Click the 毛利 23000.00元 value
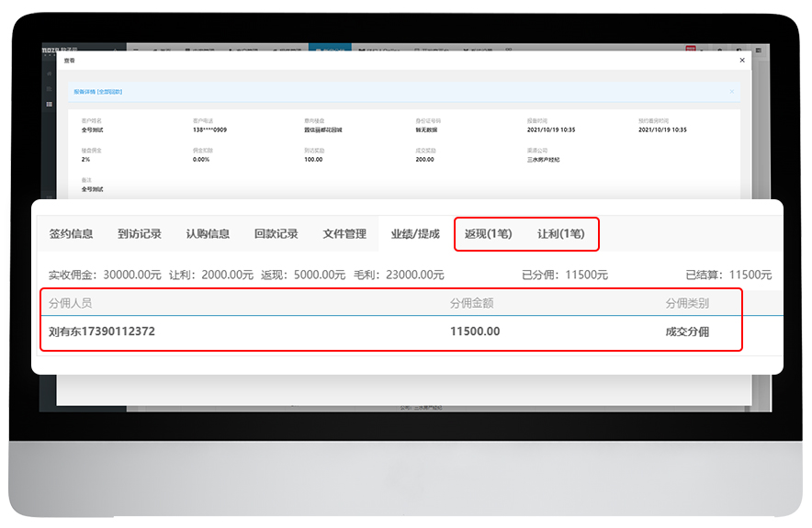The image size is (812, 528). pos(415,275)
